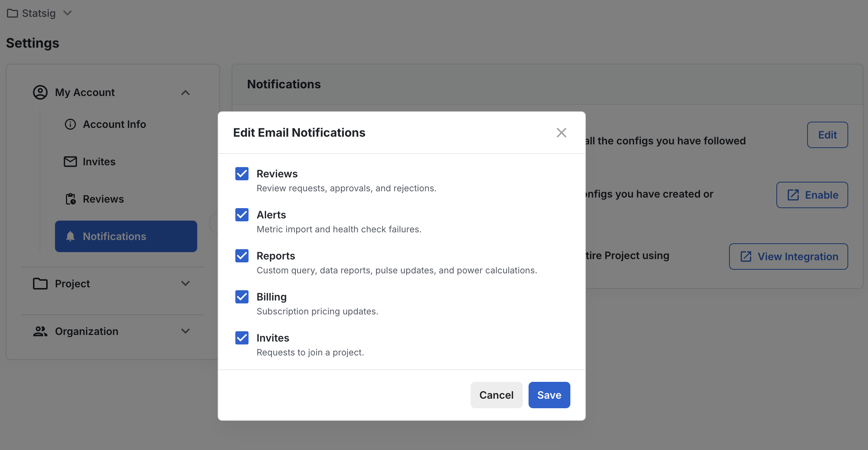This screenshot has width=868, height=450.
Task: Click the Account Info circle icon
Action: coord(70,124)
